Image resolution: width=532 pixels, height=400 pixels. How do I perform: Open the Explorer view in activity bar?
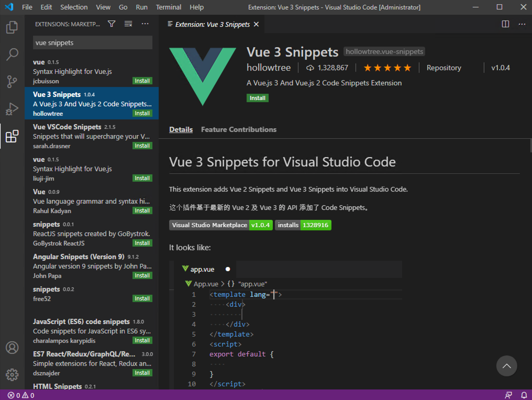pyautogui.click(x=12, y=27)
